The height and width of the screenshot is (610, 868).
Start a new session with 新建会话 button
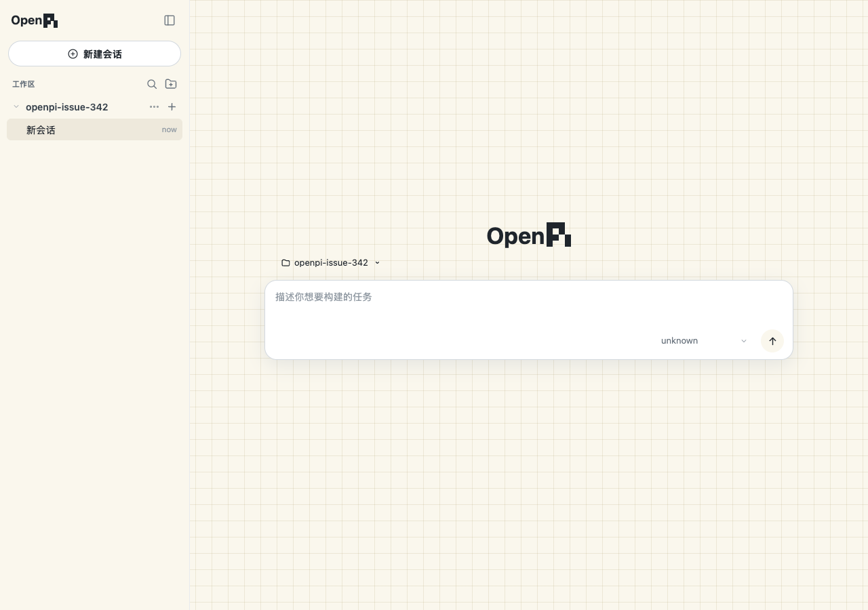tap(94, 54)
